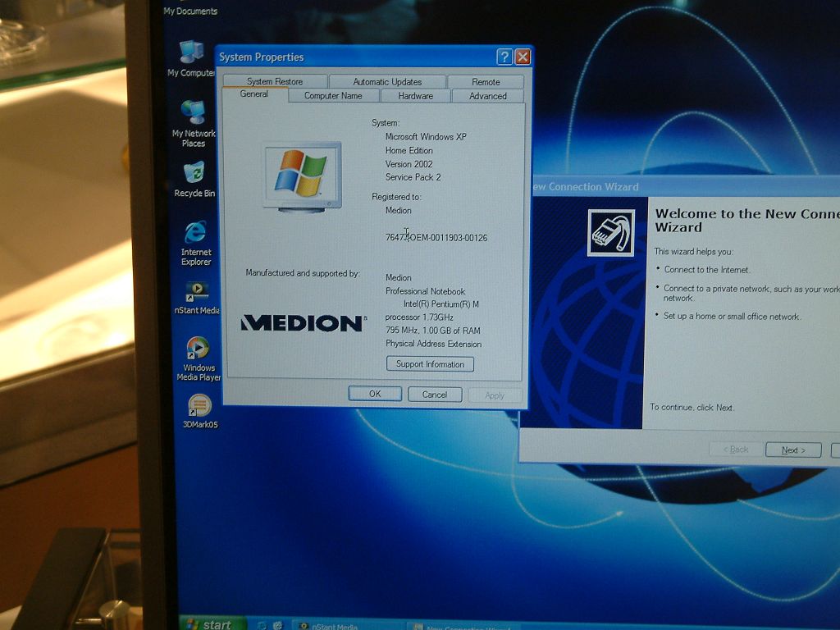Viewport: 840px width, 630px height.
Task: Click the 'Registered to:' label
Action: (396, 197)
